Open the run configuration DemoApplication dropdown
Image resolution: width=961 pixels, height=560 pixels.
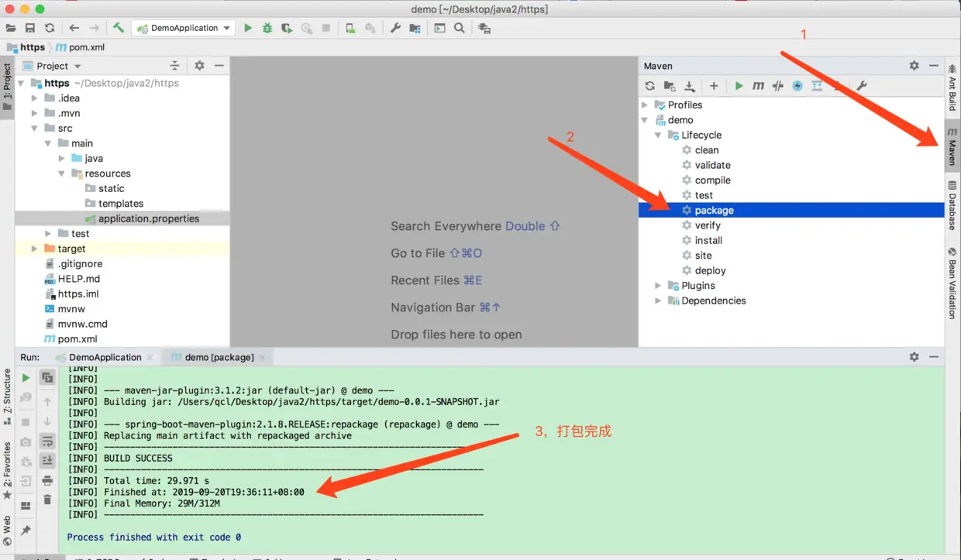pyautogui.click(x=184, y=28)
